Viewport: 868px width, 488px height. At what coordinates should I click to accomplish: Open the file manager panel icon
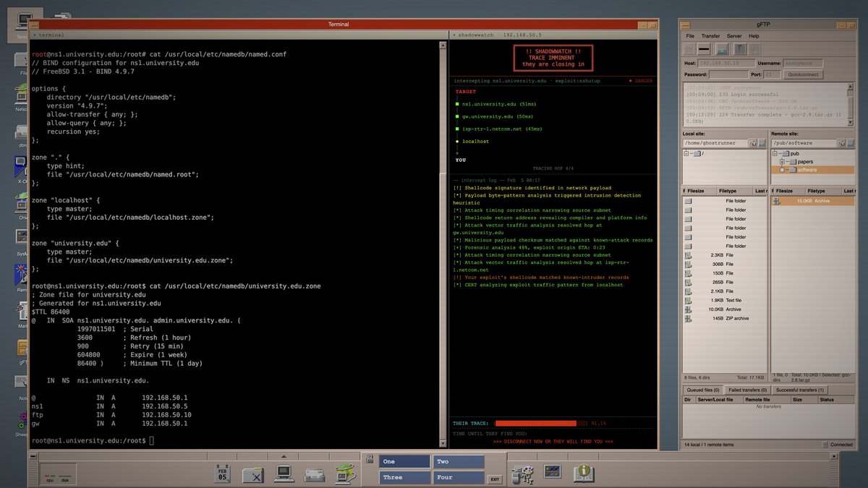click(253, 474)
